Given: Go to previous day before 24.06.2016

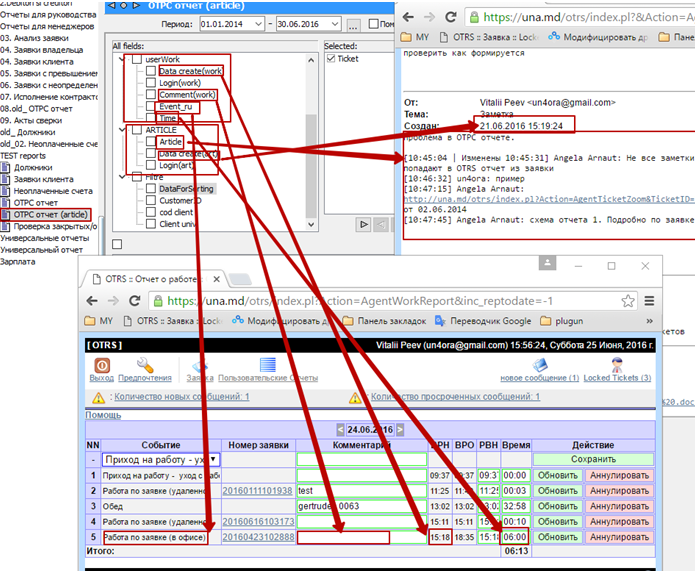Looking at the screenshot, I should [340, 430].
